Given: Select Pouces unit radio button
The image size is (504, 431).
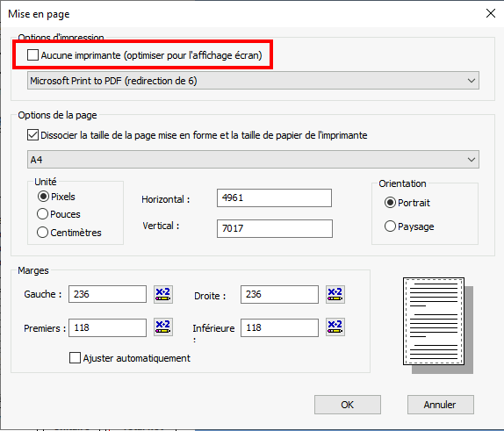Looking at the screenshot, I should (42, 214).
